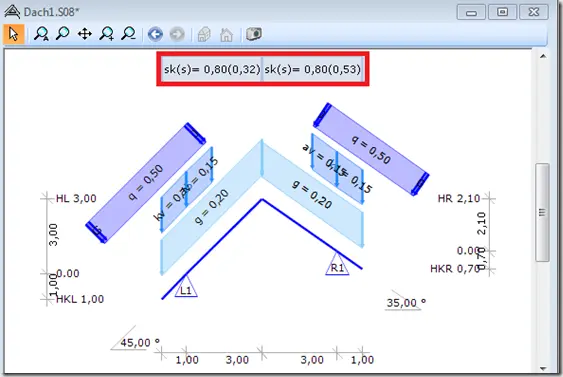The width and height of the screenshot is (563, 377).
Task: Go back with the blue arrow
Action: 155,34
